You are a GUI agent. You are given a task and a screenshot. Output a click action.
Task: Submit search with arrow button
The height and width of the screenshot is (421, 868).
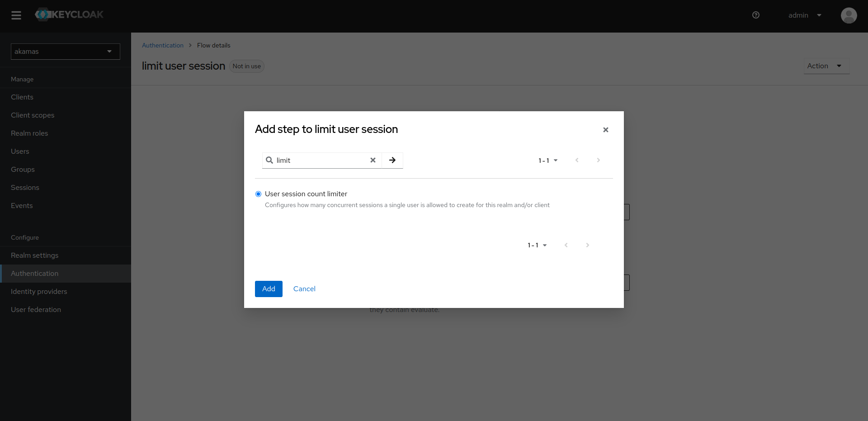point(392,160)
